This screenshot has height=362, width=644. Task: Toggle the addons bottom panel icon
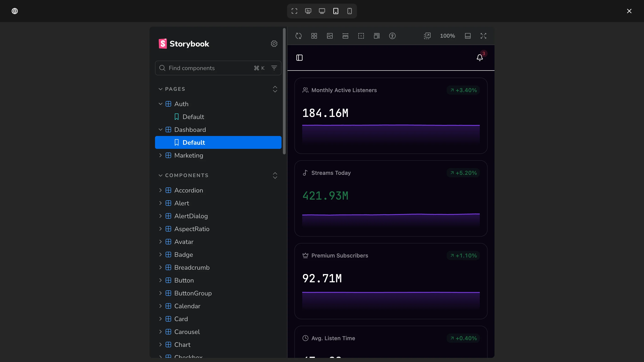click(x=468, y=36)
